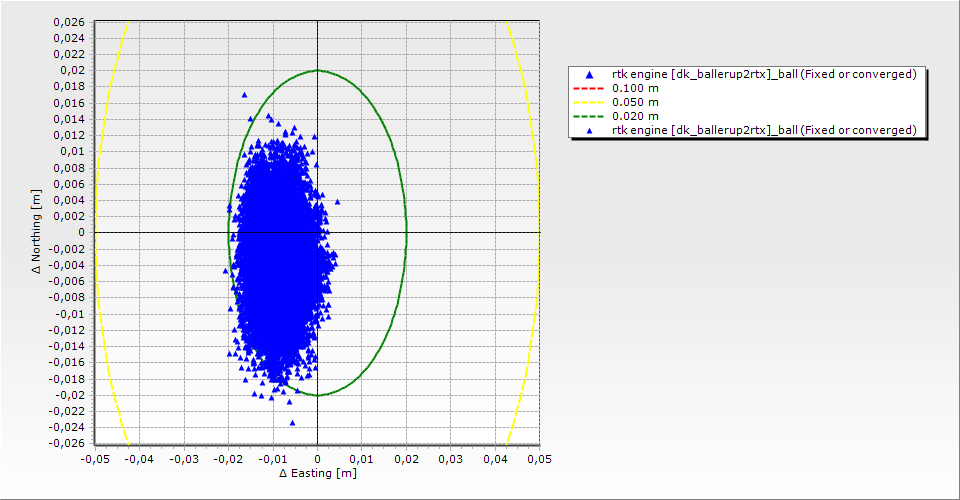Click the -0,008 tick on Northing axis
Image resolution: width=960 pixels, height=500 pixels.
[x=67, y=297]
